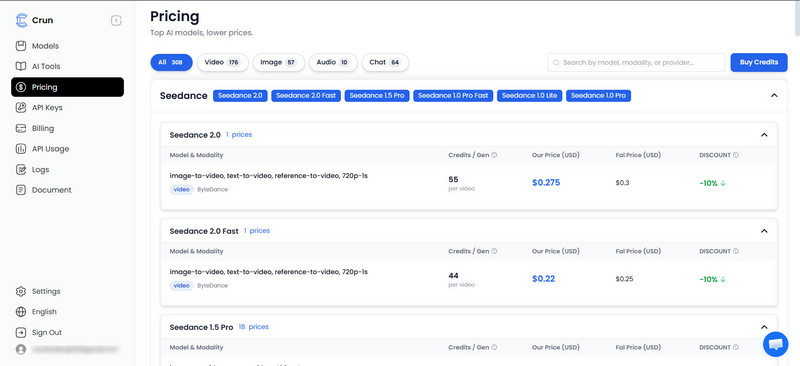Collapse the Seedance group section
This screenshot has height=366, width=800.
click(x=774, y=95)
